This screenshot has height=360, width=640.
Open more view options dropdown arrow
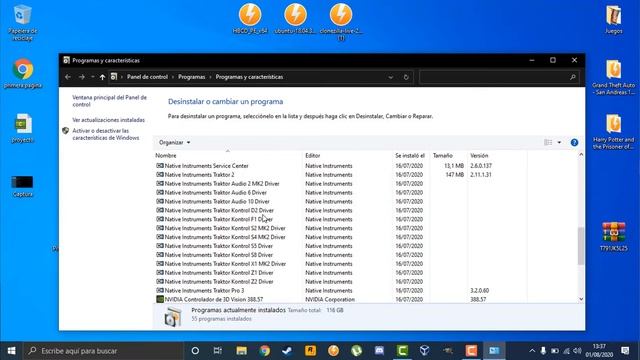coord(559,142)
